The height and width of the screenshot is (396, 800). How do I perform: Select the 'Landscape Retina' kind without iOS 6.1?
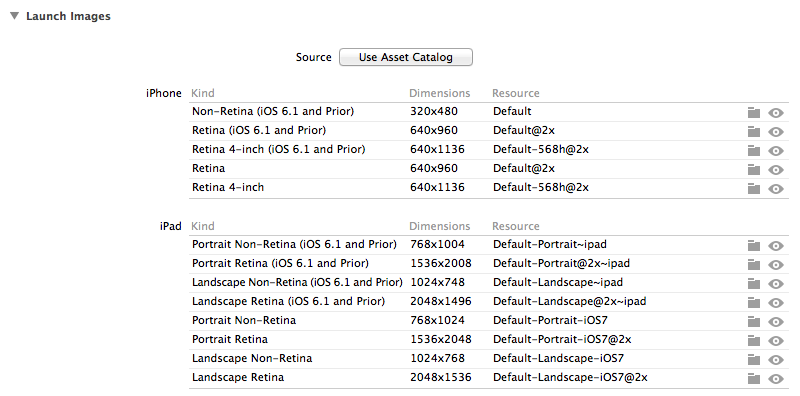238,378
